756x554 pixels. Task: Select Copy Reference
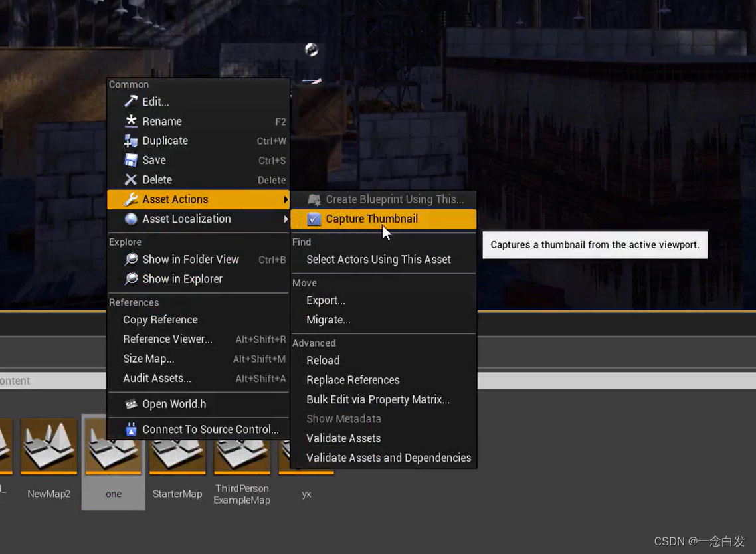198,320
